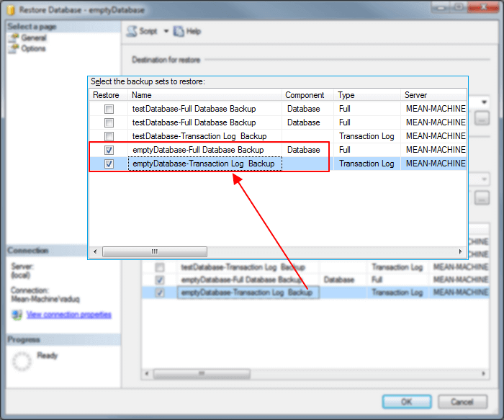Viewport: 504px width, 420px height.
Task: Click left arrow of callout horizontal scrollbar
Action: [x=95, y=252]
